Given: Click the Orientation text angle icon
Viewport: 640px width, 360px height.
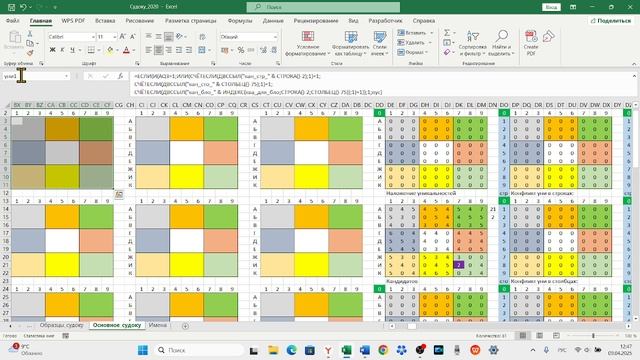Looking at the screenshot, I should 179,37.
